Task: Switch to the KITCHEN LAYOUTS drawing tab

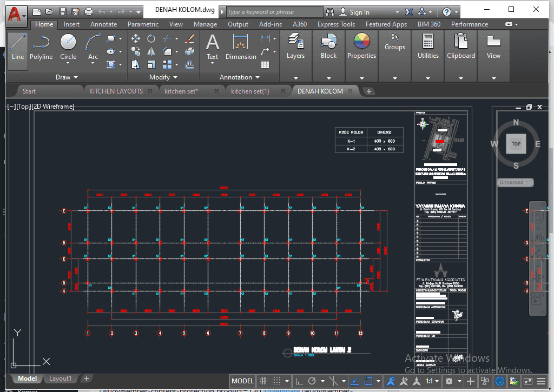Action: [116, 91]
